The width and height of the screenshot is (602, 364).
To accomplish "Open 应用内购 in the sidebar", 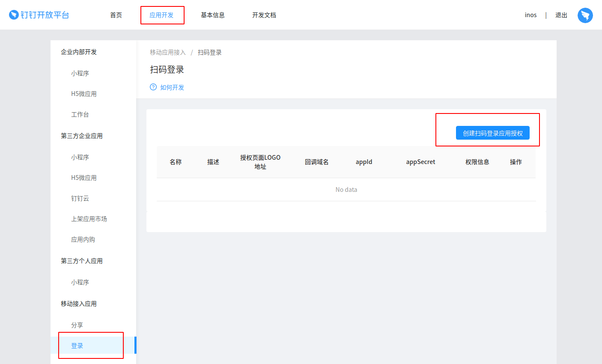I will [x=83, y=239].
